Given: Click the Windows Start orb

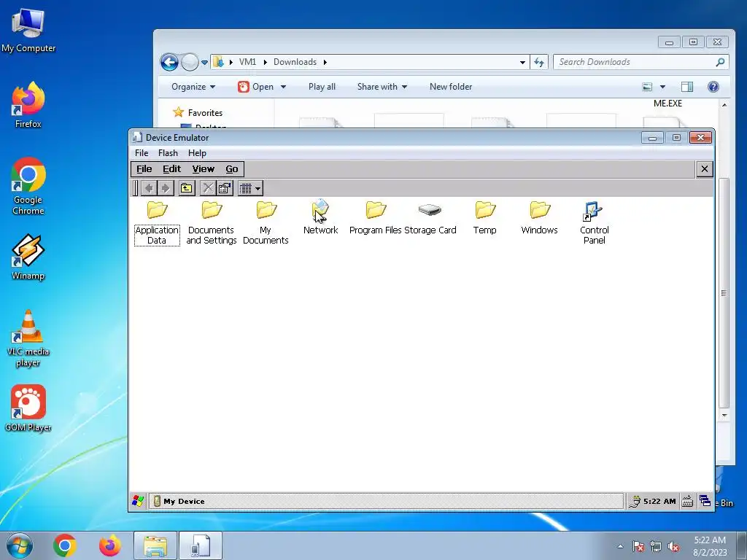Looking at the screenshot, I should (19, 545).
